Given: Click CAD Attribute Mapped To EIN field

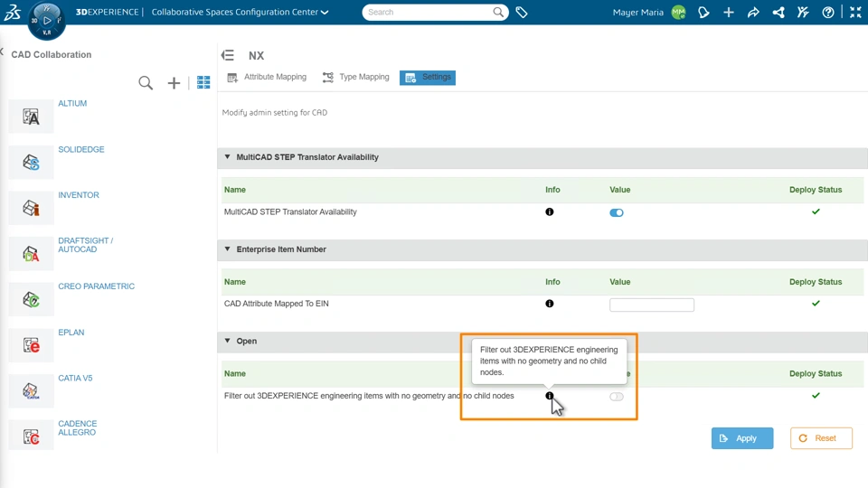Looking at the screenshot, I should (x=651, y=305).
